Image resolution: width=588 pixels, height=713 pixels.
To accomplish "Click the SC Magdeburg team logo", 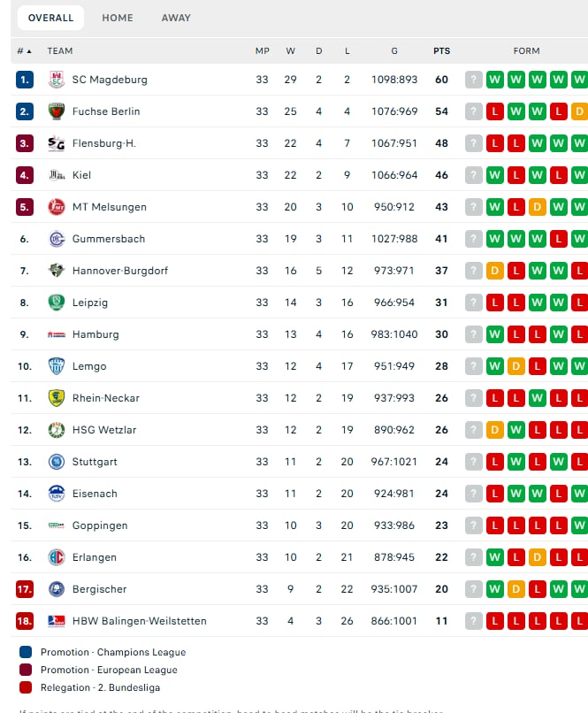I will coord(57,80).
